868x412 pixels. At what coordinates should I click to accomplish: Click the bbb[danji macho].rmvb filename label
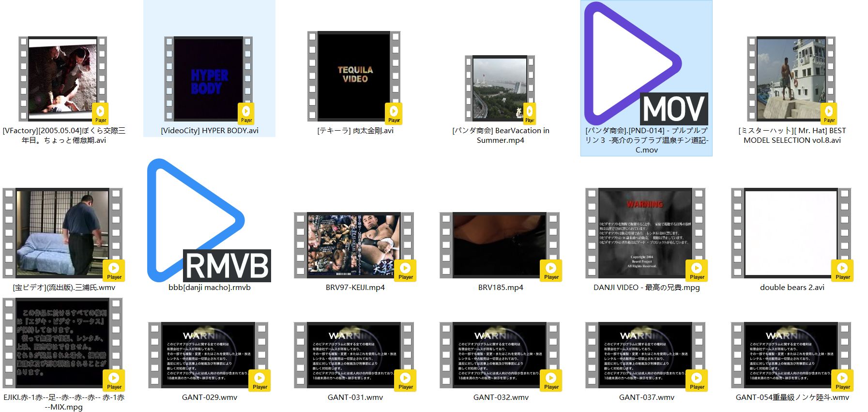[209, 288]
